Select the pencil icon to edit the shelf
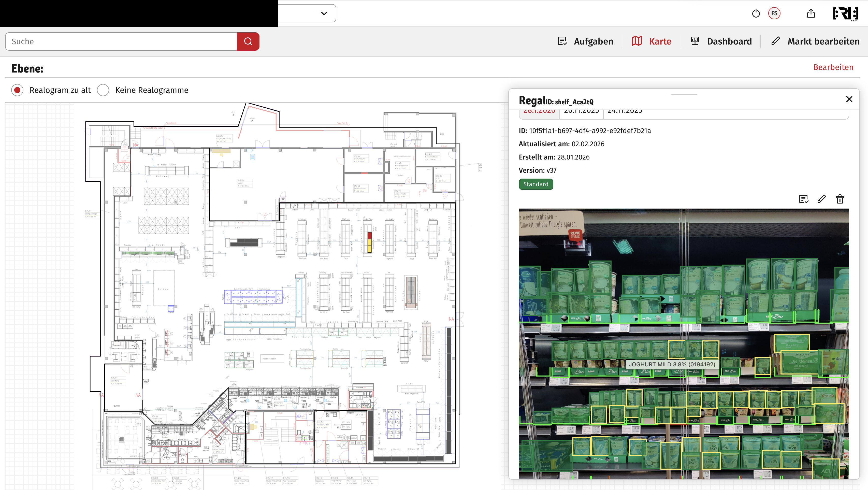 pos(822,199)
